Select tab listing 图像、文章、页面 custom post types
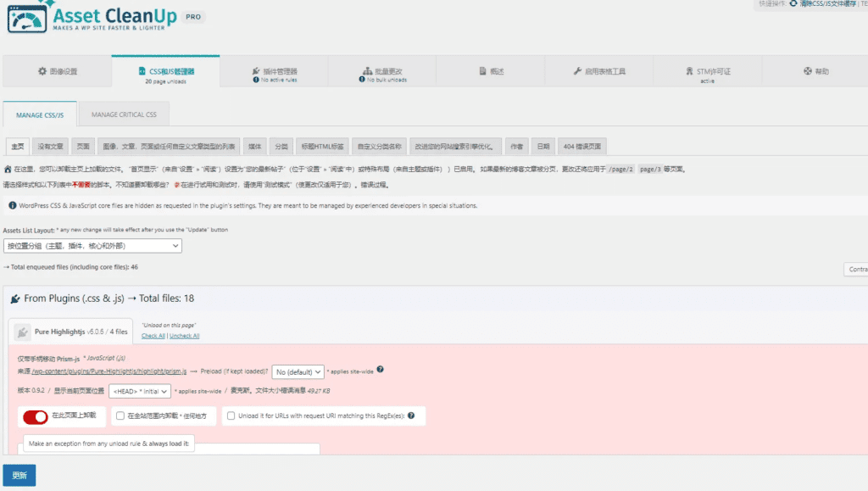 click(169, 147)
